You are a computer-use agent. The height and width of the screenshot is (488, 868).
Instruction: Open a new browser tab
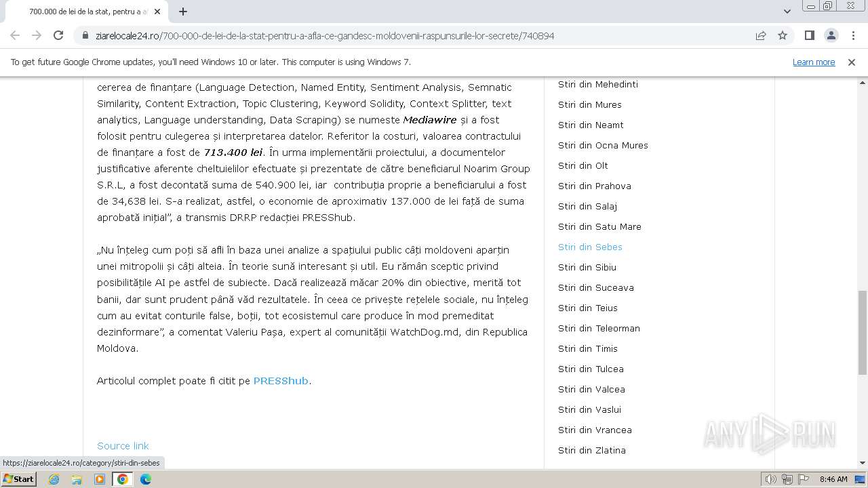click(x=183, y=12)
